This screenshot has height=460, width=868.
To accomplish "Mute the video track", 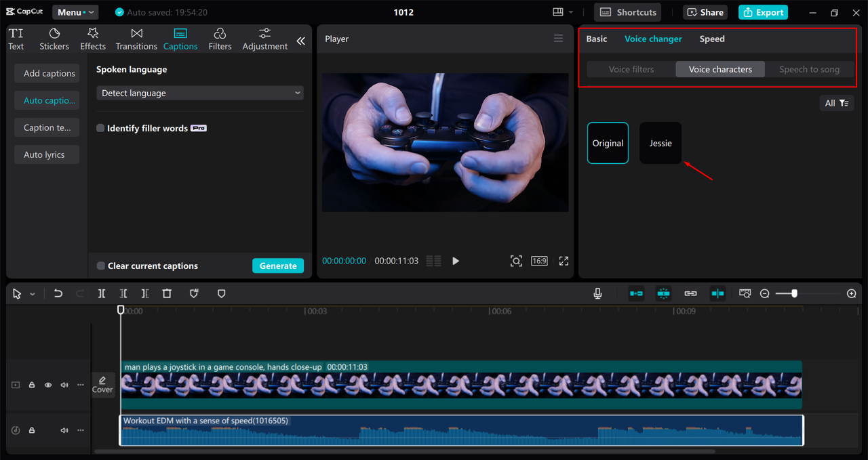I will point(64,385).
